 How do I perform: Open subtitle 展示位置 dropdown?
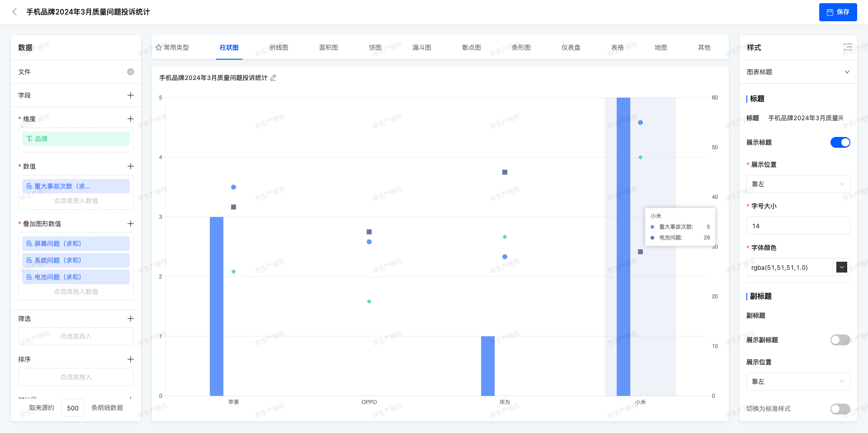pos(798,381)
